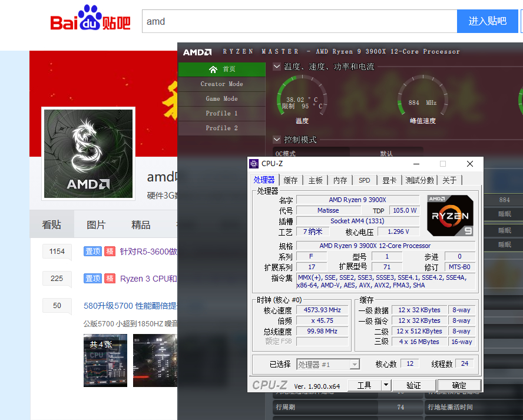Image resolution: width=523 pixels, height=420 pixels.
Task: Click the 置顶 tag on the 225 post
Action: click(92, 278)
